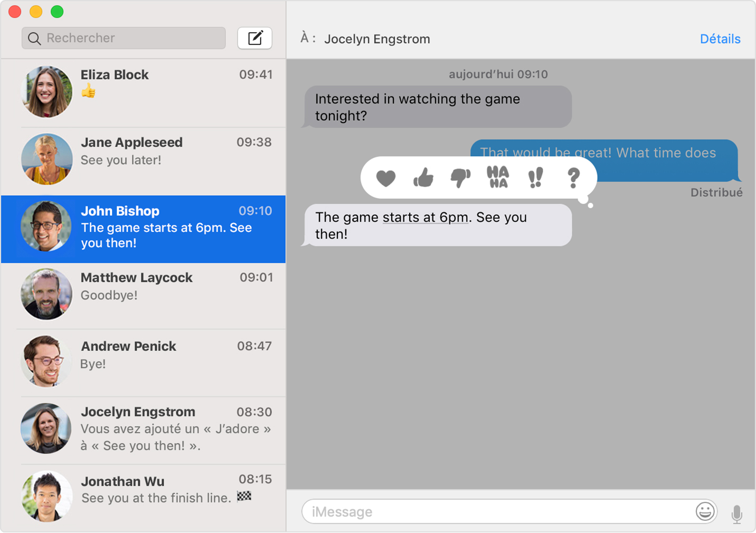Screen dimensions: 756x533
Task: Click the thumbs up emoji under Eliza Block
Action: (89, 91)
